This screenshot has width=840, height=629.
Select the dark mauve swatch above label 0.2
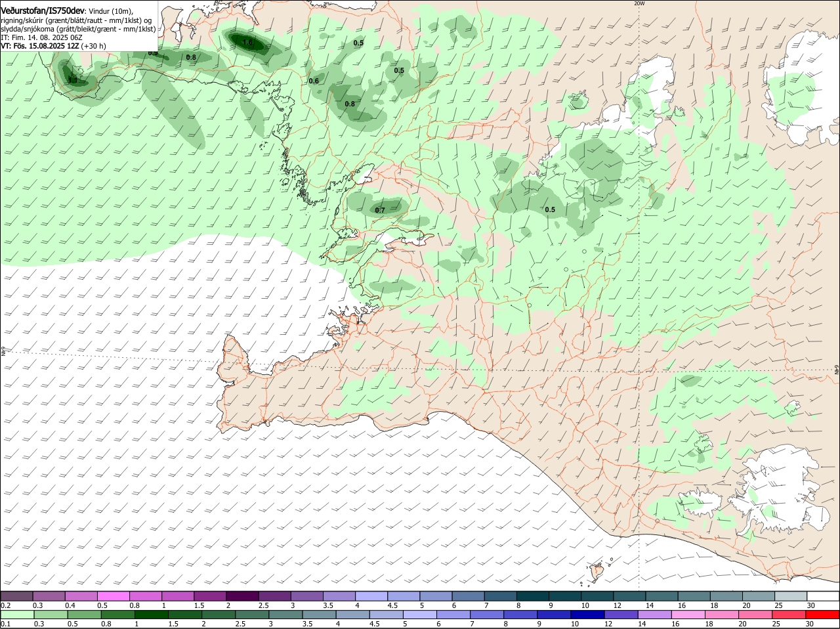(x=16, y=596)
